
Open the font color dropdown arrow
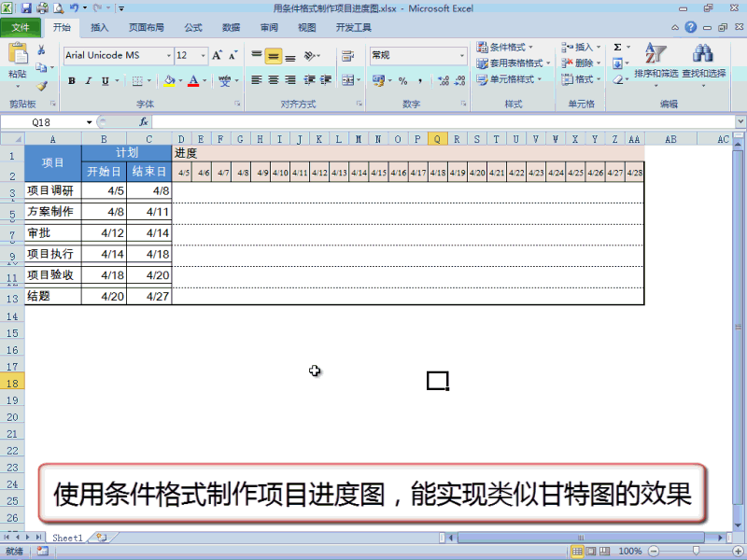point(204,79)
